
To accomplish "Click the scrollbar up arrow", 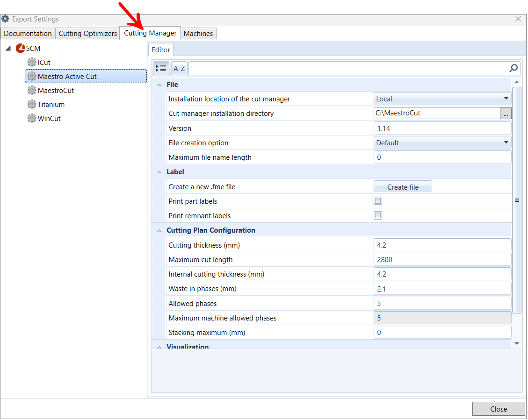I will pos(517,82).
